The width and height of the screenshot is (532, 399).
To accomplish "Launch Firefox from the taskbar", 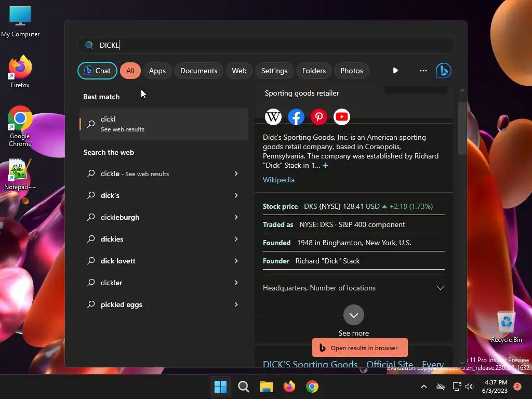I will point(289,387).
